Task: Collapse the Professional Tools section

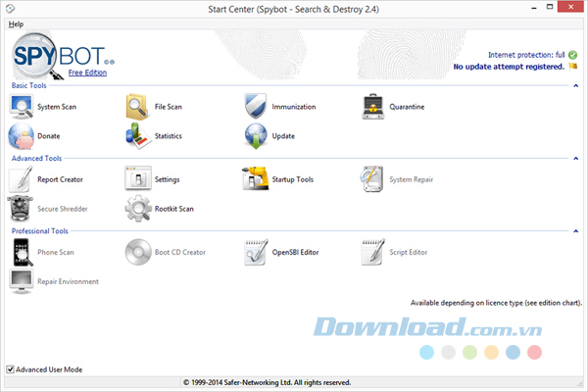Action: 576,231
